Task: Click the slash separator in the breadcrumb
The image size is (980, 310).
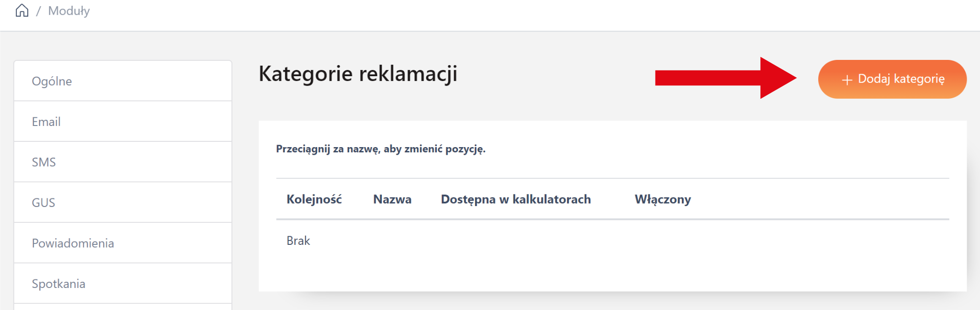Action: click(x=38, y=11)
